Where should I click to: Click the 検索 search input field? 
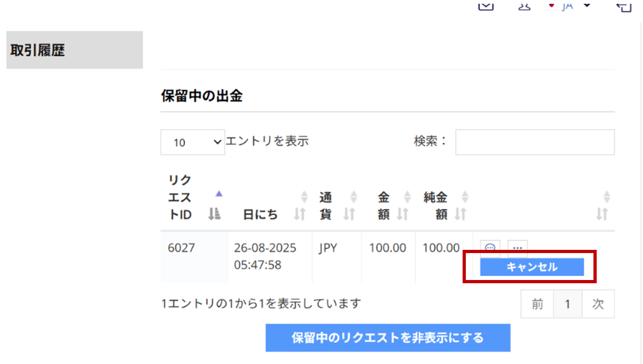534,142
